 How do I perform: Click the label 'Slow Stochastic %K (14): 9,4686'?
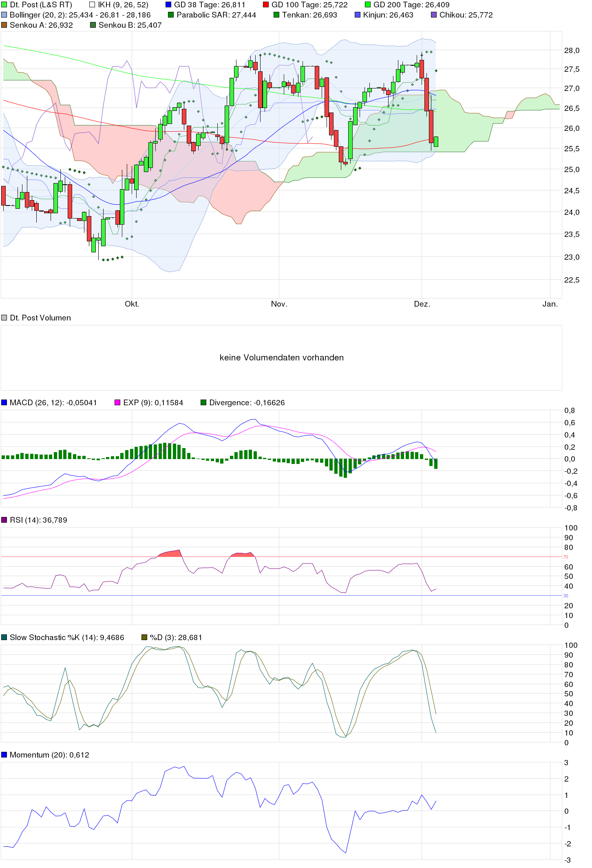tap(67, 638)
